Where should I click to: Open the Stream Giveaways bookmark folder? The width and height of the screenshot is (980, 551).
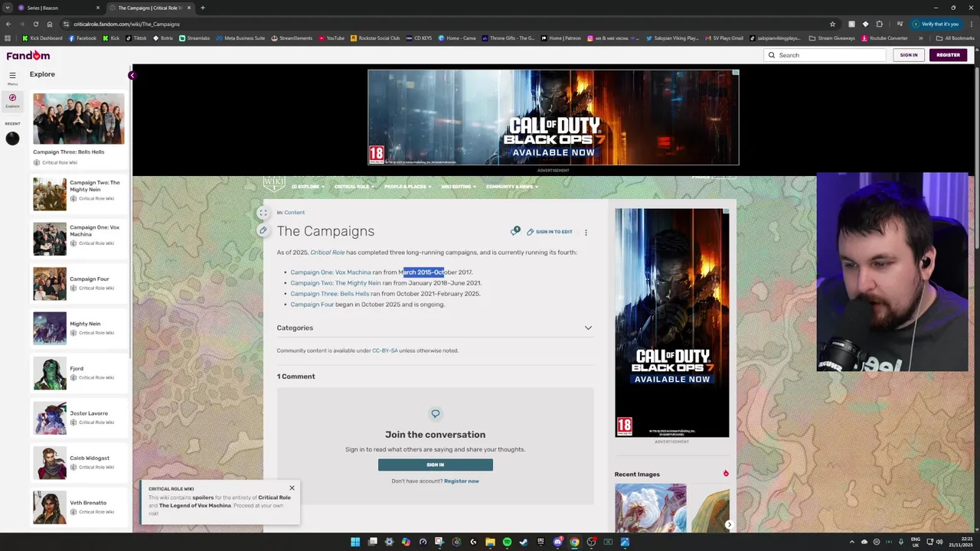tap(831, 38)
